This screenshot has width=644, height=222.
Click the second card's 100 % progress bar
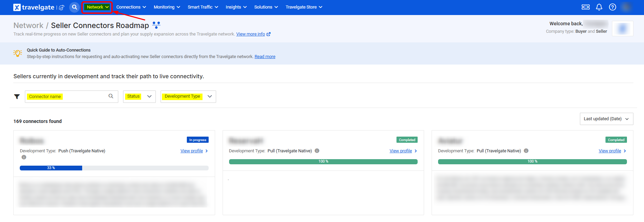pyautogui.click(x=323, y=162)
